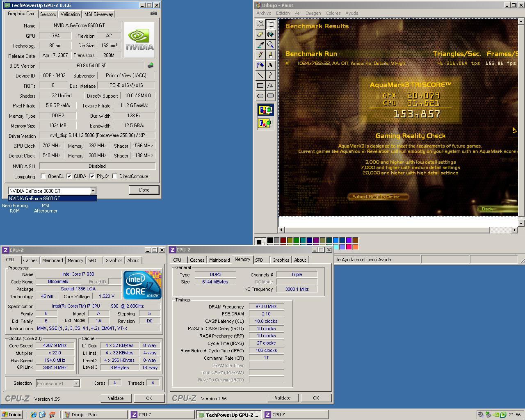Select the Airbrush spray tool

(260, 65)
